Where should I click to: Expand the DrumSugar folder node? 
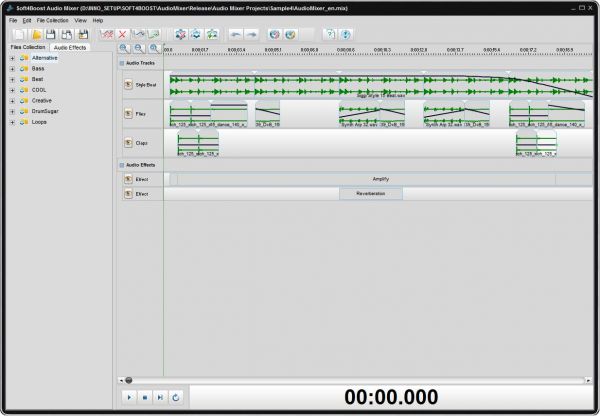pyautogui.click(x=12, y=111)
